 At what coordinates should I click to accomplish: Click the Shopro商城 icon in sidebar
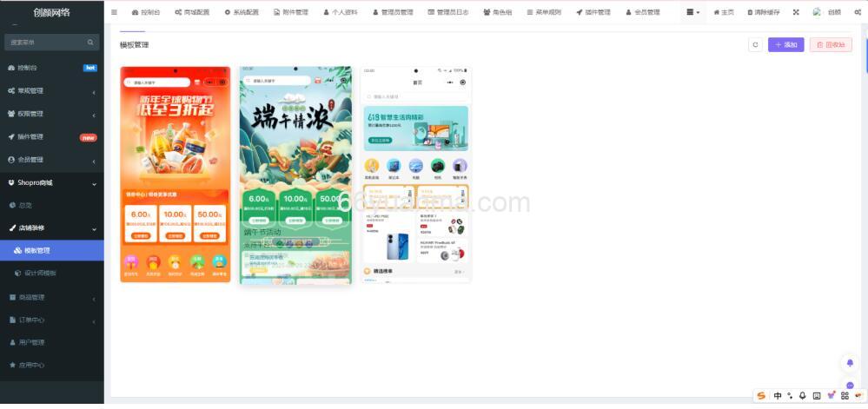[11, 182]
